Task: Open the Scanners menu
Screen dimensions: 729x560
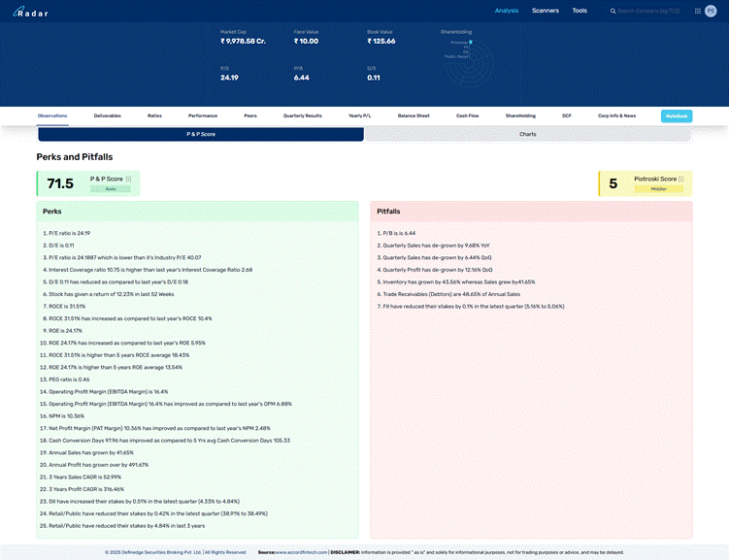Action: (x=546, y=11)
